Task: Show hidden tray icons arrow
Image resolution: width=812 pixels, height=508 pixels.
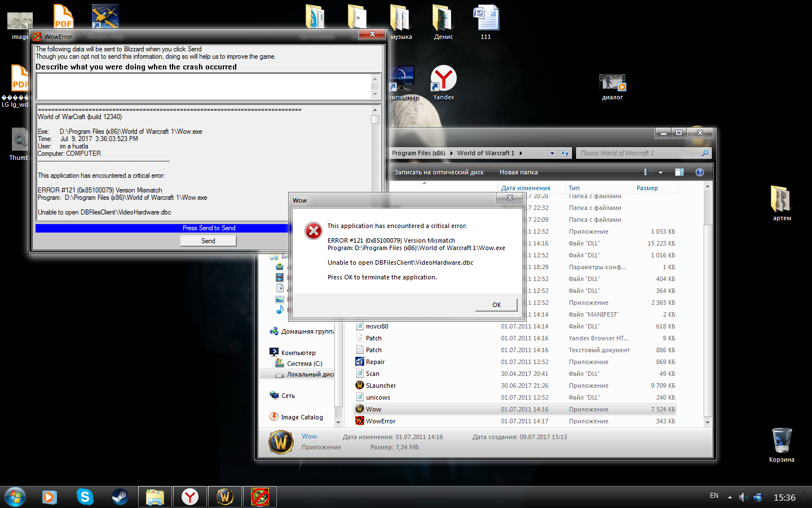Action: [x=730, y=497]
